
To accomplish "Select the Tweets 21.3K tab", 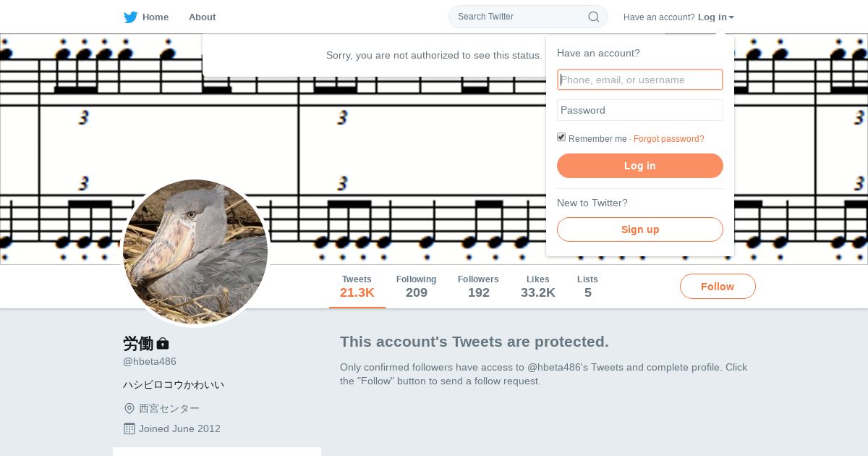I will 357,287.
